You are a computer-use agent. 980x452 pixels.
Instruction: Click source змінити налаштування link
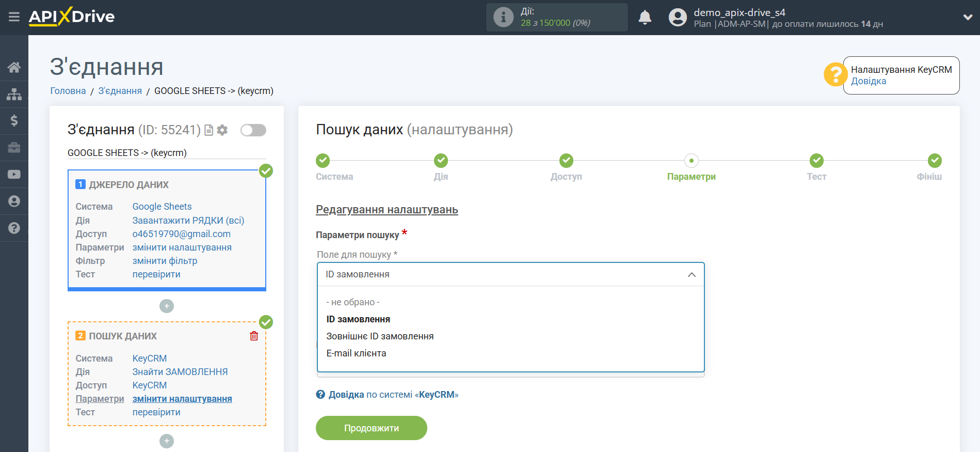tap(182, 247)
